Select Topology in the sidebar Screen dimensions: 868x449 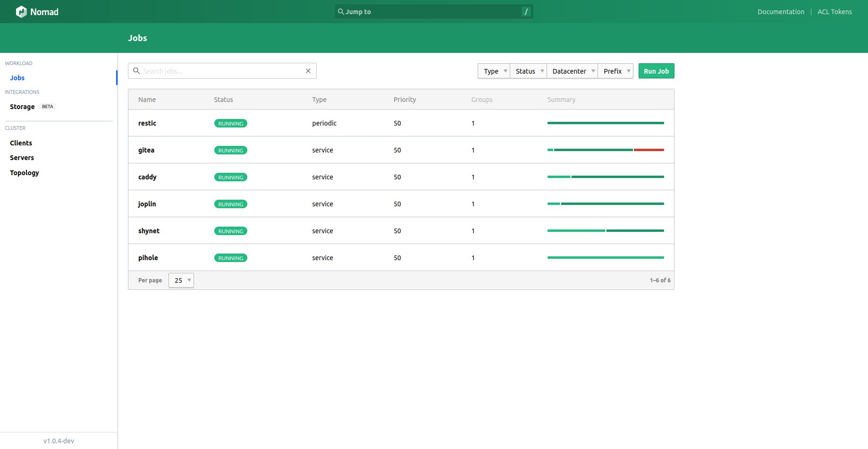click(x=25, y=173)
